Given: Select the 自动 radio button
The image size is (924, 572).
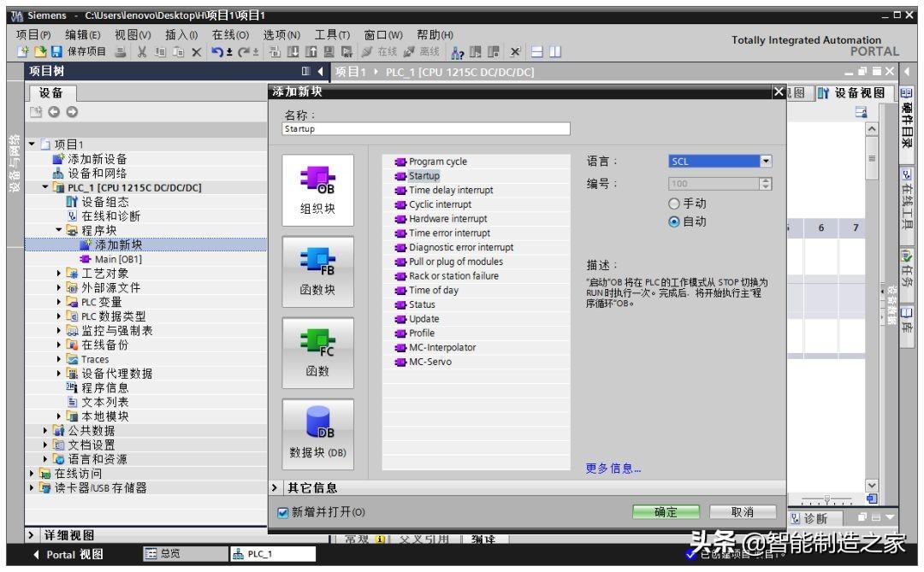Looking at the screenshot, I should coord(674,221).
